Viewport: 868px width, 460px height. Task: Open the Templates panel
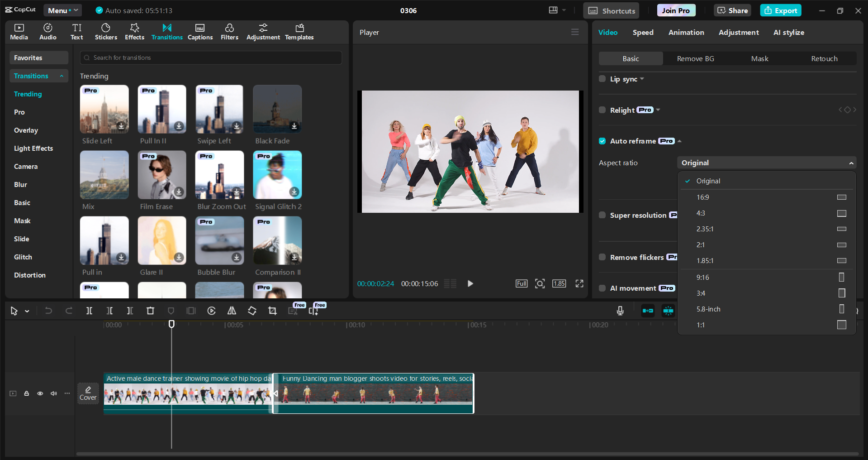click(299, 31)
